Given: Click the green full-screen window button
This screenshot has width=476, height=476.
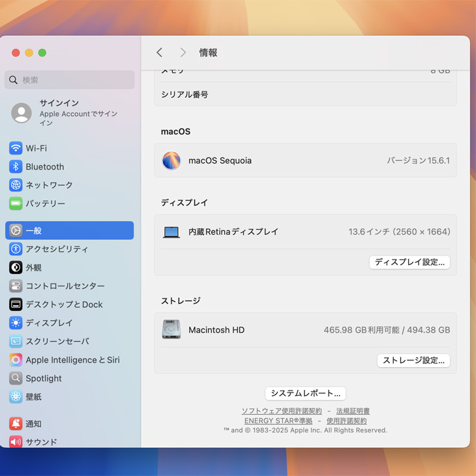Looking at the screenshot, I should coord(42,53).
